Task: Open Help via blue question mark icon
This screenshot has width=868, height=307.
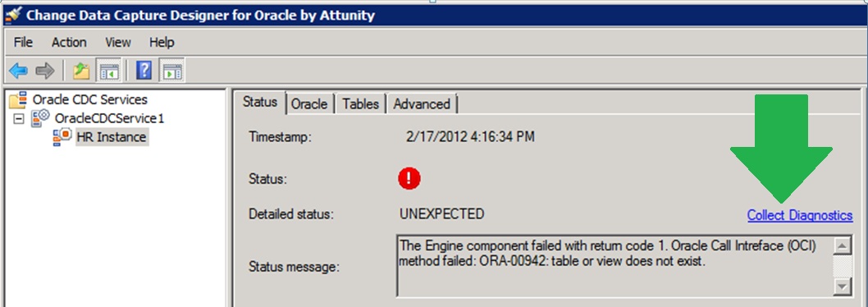Action: point(144,71)
